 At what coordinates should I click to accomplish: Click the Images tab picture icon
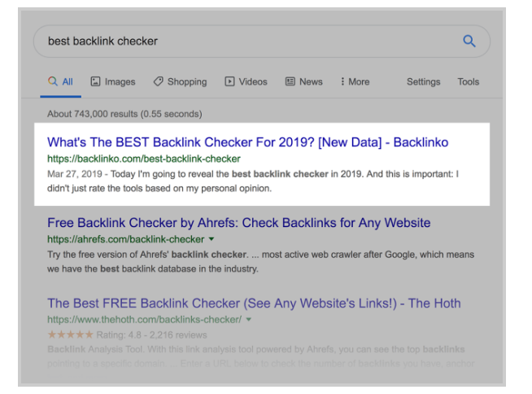95,81
